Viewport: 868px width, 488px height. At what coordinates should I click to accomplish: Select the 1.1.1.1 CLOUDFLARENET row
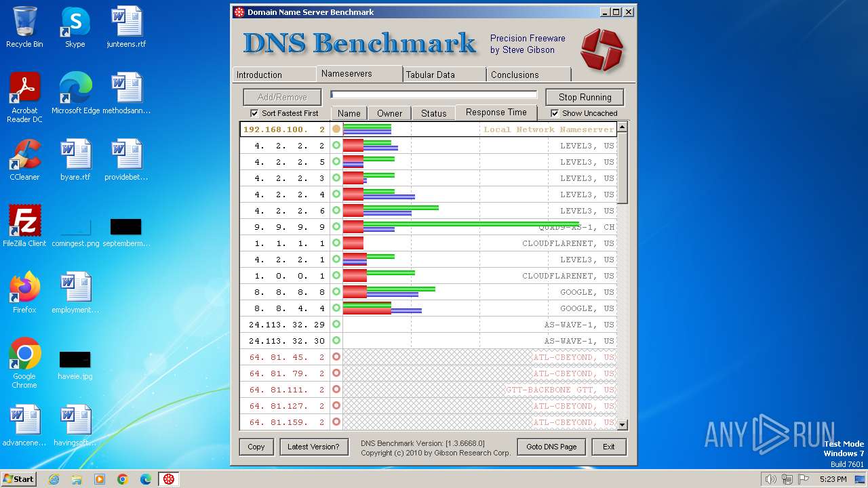click(x=428, y=243)
